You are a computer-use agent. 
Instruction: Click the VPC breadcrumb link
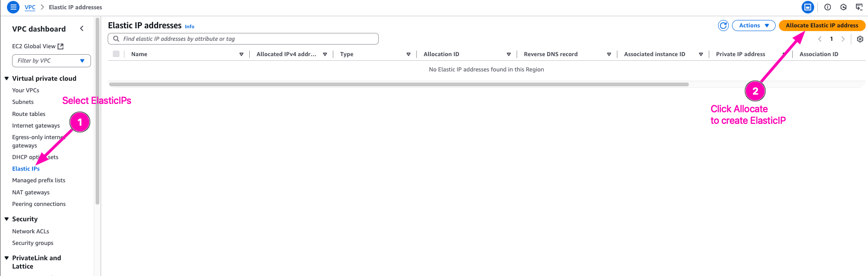(30, 7)
